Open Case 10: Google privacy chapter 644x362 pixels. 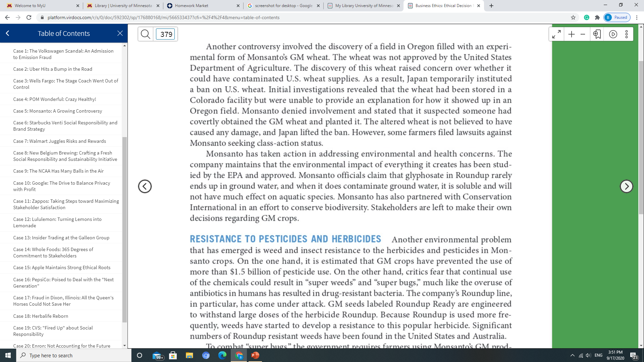62,186
